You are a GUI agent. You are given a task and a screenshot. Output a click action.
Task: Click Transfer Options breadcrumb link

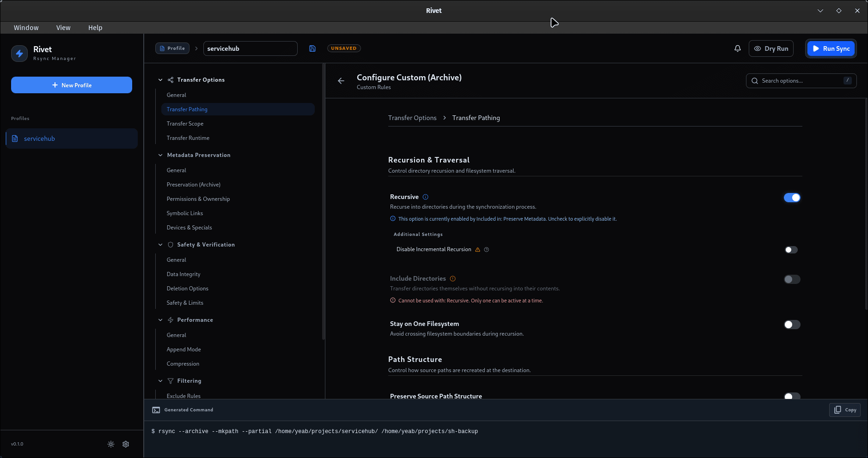point(412,118)
